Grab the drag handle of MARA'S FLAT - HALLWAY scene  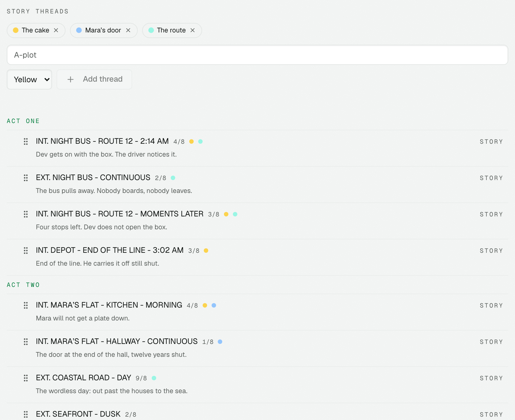tap(26, 342)
